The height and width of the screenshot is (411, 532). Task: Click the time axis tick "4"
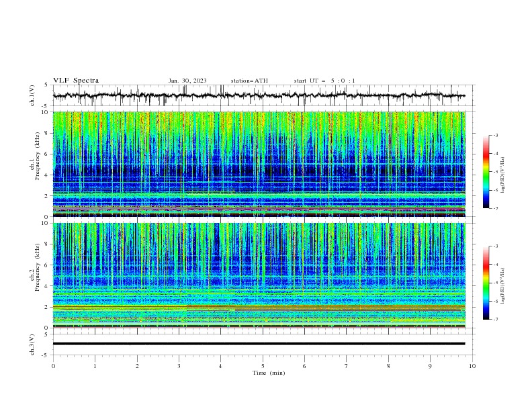220,366
